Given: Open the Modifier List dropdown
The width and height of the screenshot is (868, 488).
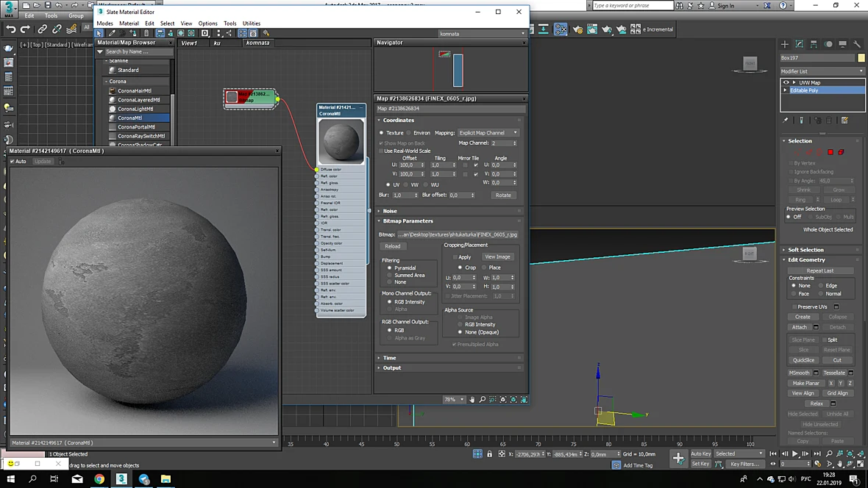Looking at the screenshot, I should pyautogui.click(x=822, y=71).
